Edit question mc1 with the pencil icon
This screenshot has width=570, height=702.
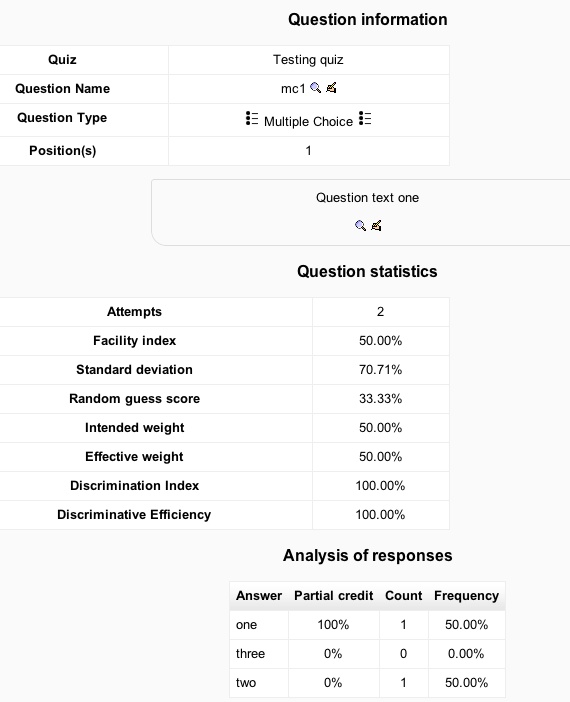coord(331,88)
